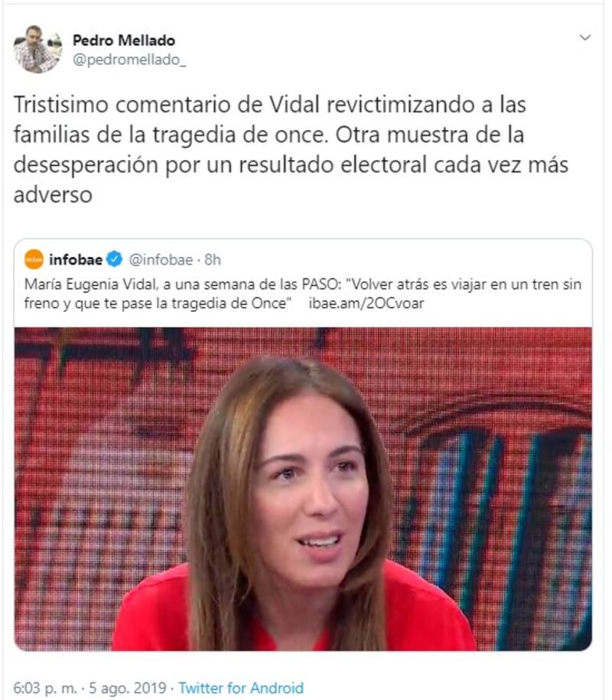Open the Twitter for Android link
The height and width of the screenshot is (700, 612).
pyautogui.click(x=241, y=688)
